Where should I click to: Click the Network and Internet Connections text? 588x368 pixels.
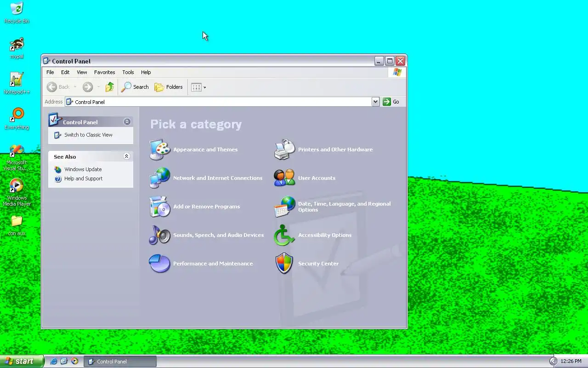pos(218,178)
